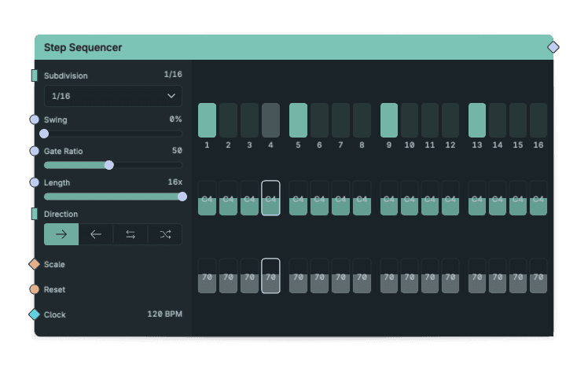This screenshot has width=588, height=371.
Task: Click the Gate Ratio slider handle
Action: [109, 165]
